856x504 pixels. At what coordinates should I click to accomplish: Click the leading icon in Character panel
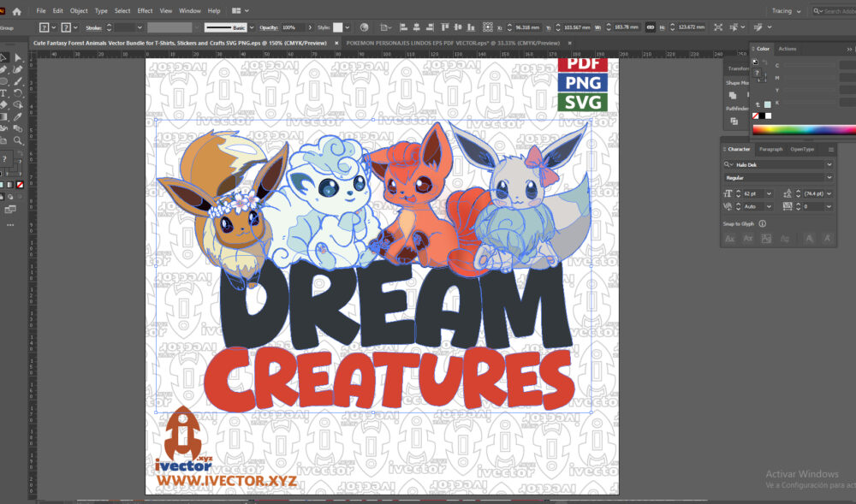pyautogui.click(x=787, y=193)
